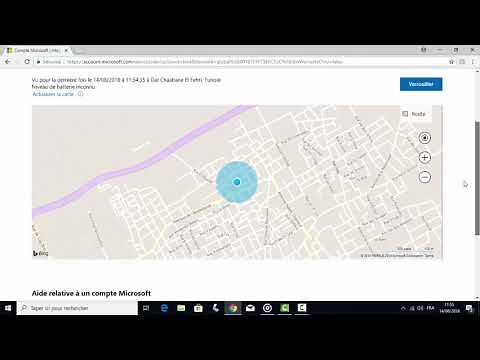Viewport: 480px width, 360px height.
Task: Open the Windows Start menu
Action: [x=8, y=308]
